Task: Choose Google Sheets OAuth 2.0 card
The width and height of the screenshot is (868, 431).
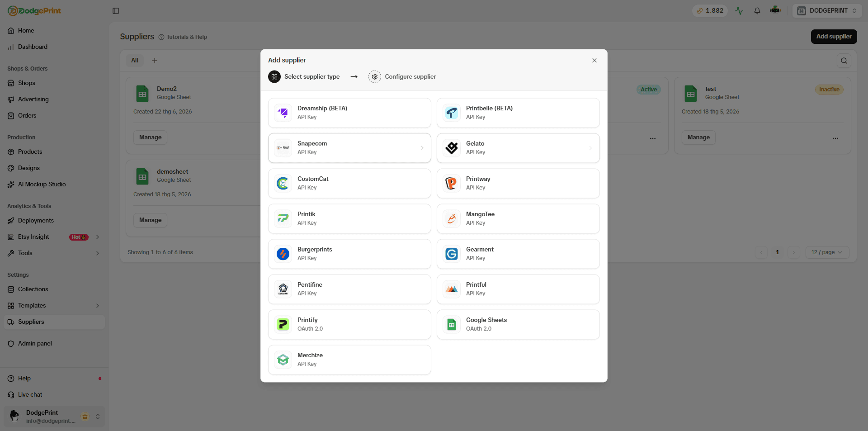Action: point(518,324)
